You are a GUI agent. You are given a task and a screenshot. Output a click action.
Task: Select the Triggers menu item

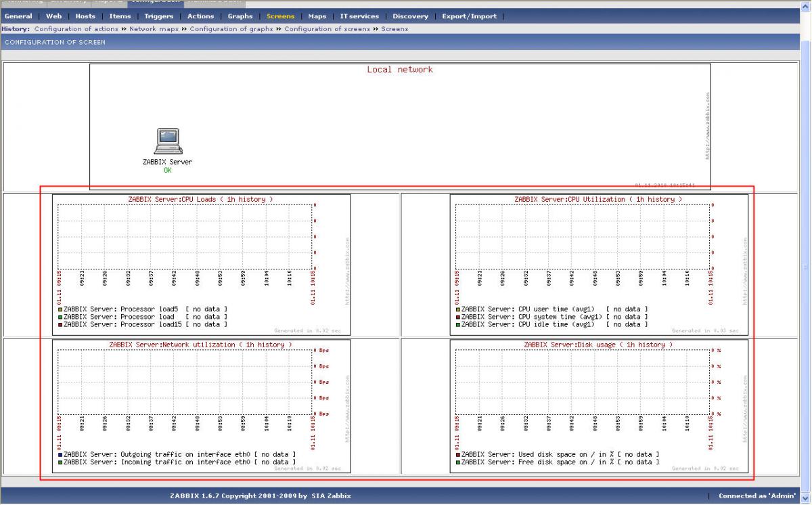(x=159, y=16)
